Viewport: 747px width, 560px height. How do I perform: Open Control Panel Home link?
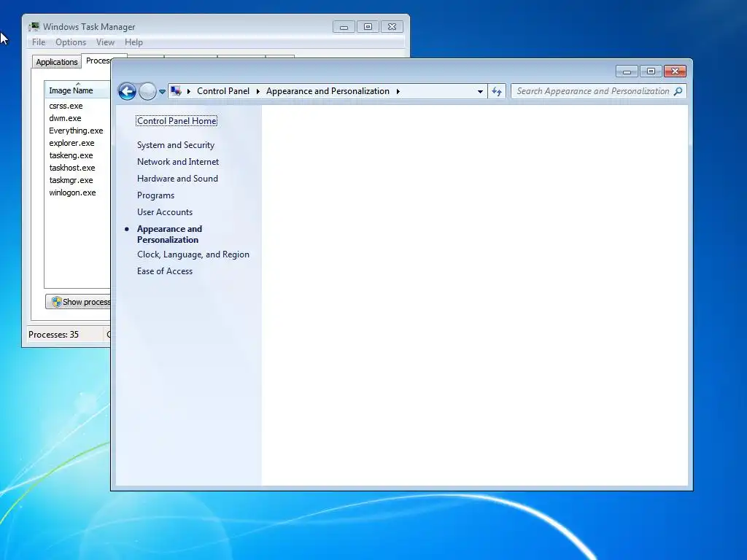coord(177,121)
